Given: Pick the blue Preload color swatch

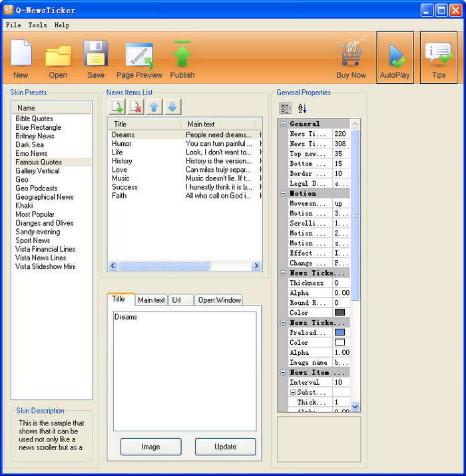Looking at the screenshot, I should click(x=340, y=332).
